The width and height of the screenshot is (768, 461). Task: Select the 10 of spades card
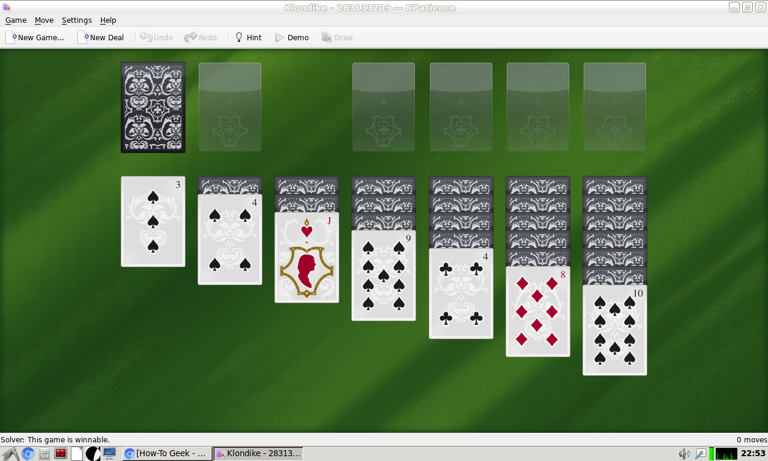[615, 330]
